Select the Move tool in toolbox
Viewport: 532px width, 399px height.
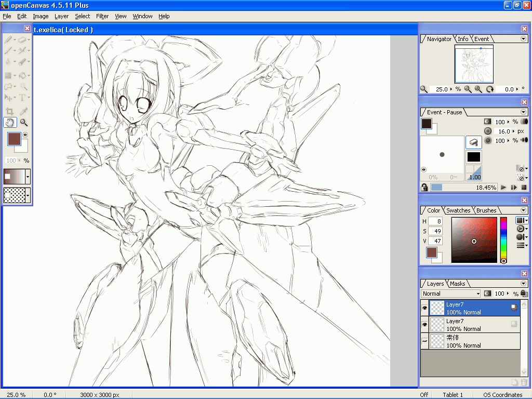(8, 98)
